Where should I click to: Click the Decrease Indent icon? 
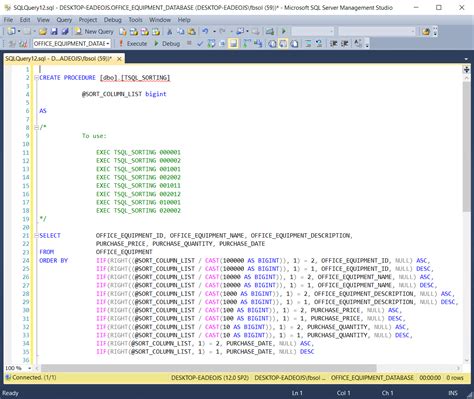333,44
